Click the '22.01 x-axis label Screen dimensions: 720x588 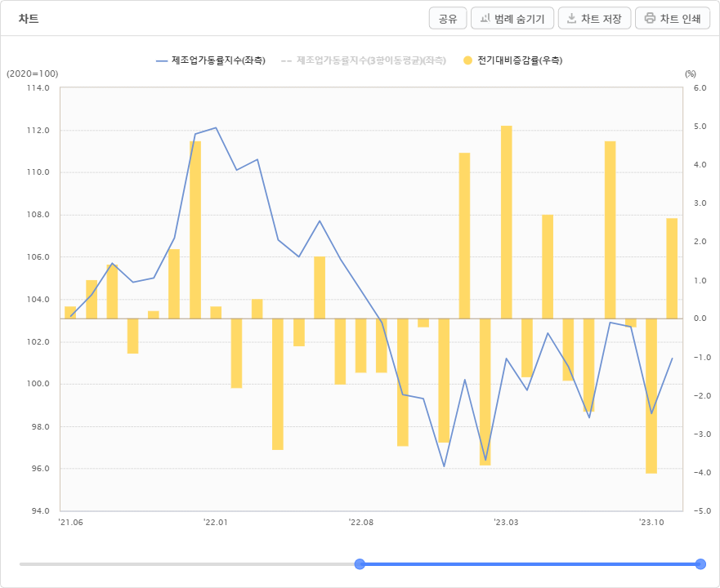click(216, 523)
